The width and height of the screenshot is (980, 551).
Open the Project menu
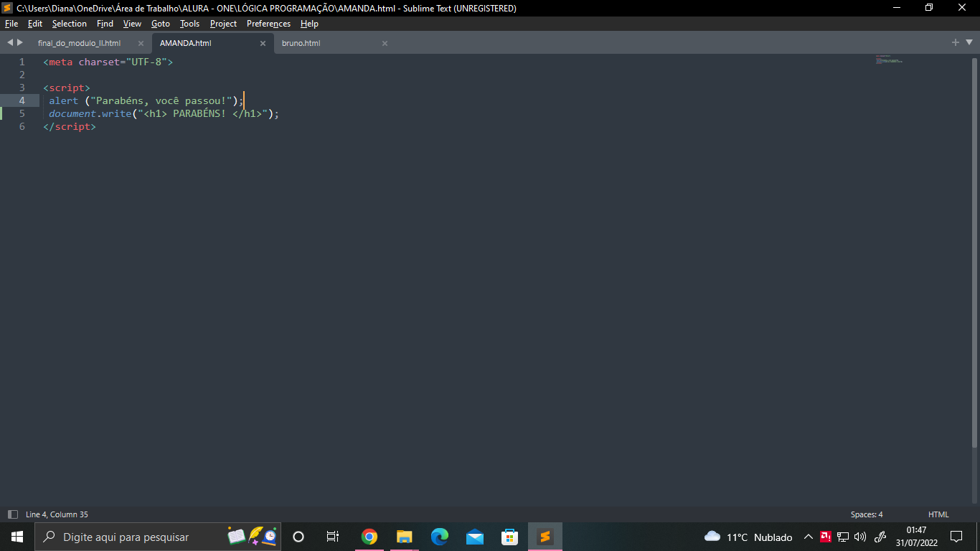point(223,24)
